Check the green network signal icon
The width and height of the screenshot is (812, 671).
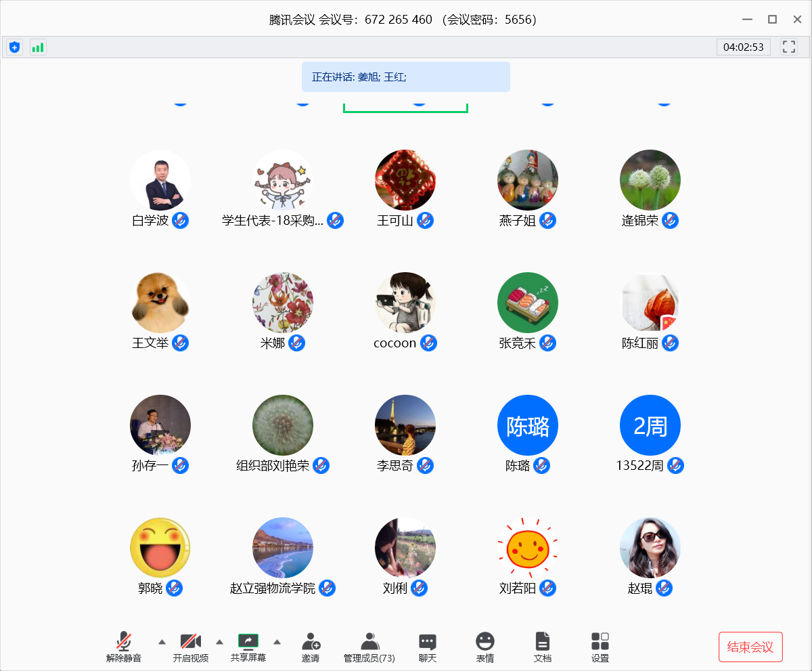(x=38, y=47)
